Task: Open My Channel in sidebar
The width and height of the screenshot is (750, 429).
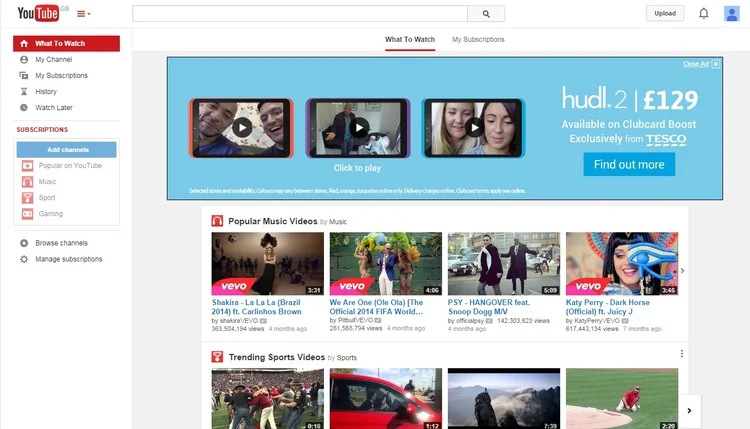Action: point(54,59)
